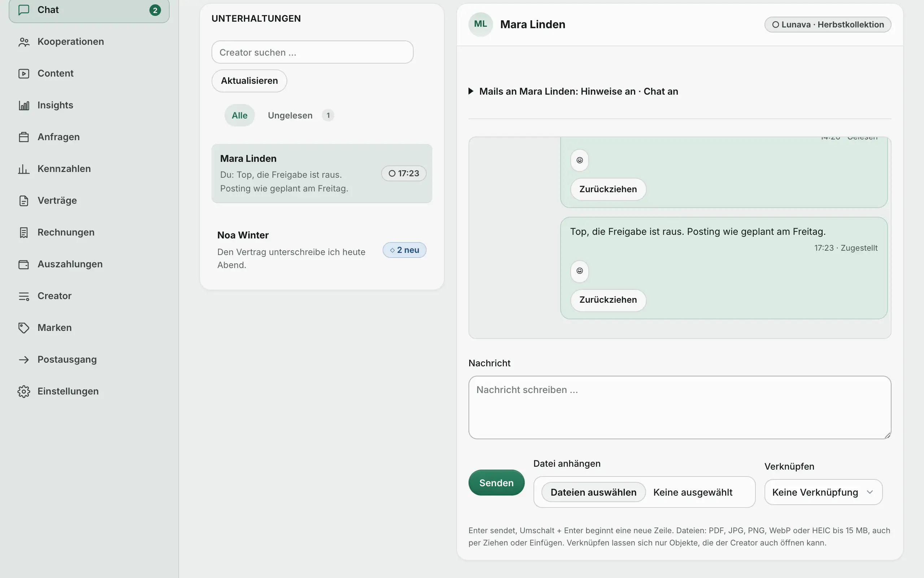Click Zurückziehen on the upper message

pos(608,189)
